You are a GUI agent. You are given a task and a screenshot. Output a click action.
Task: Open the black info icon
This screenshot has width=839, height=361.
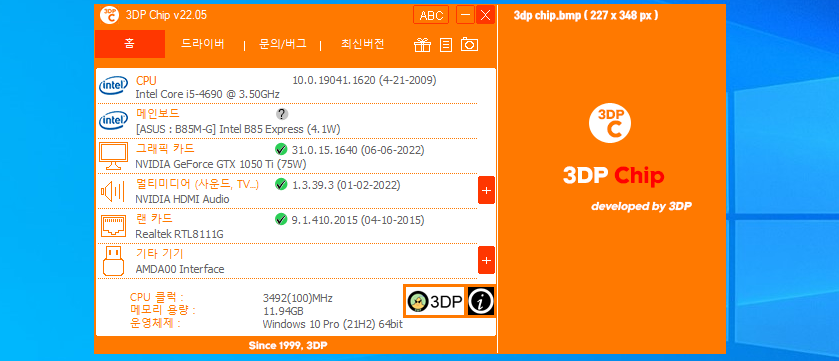pos(481,302)
